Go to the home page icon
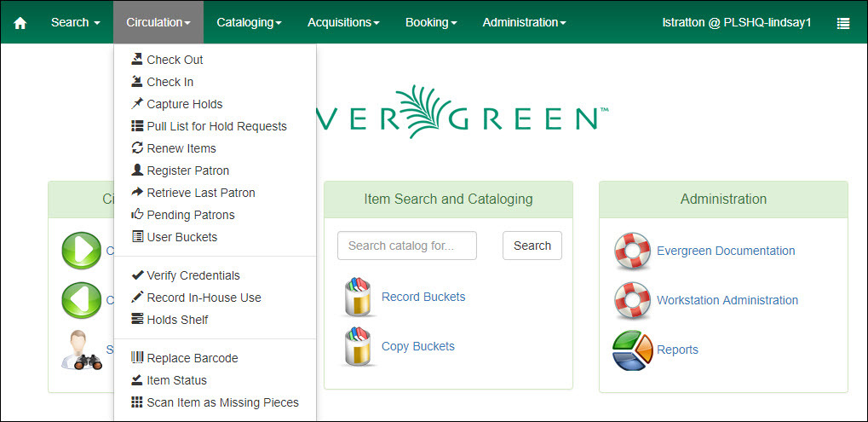The width and height of the screenshot is (868, 422). pos(20,23)
